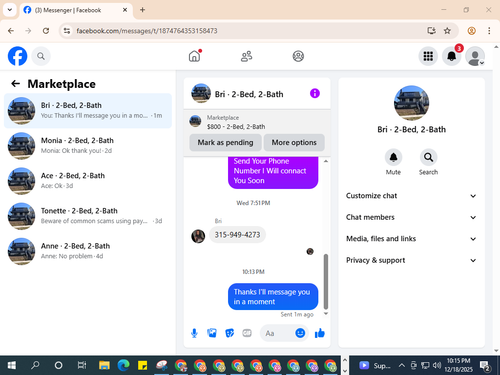Open the Friends icon in top navigation

click(246, 56)
